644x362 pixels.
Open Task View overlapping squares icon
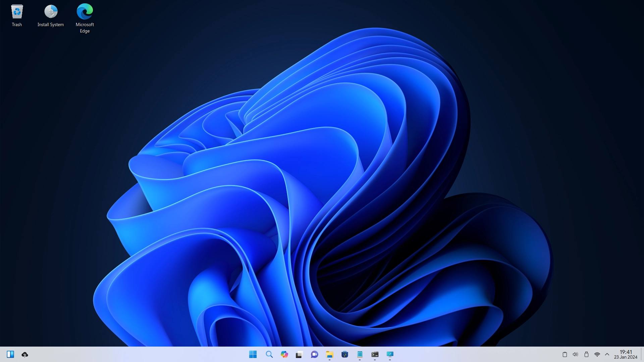pyautogui.click(x=299, y=355)
